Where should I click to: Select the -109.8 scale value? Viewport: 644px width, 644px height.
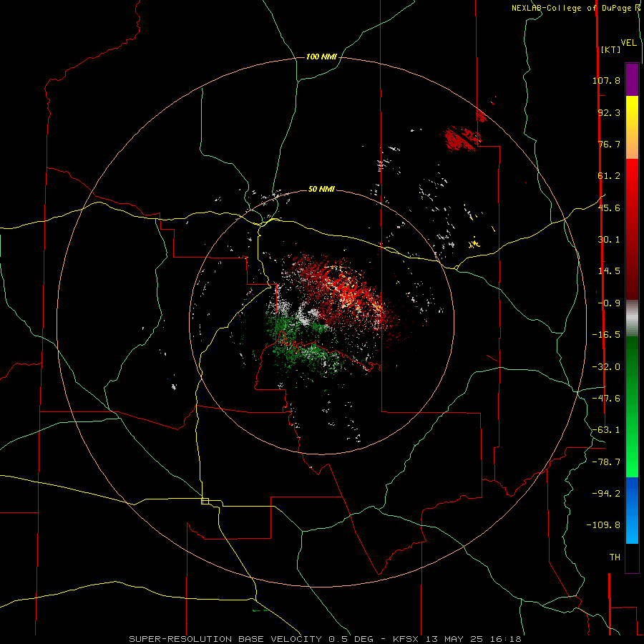pos(603,525)
